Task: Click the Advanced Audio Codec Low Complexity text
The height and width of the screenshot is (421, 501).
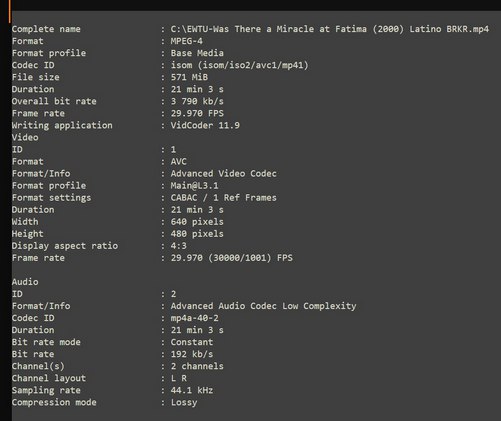Action: point(263,306)
